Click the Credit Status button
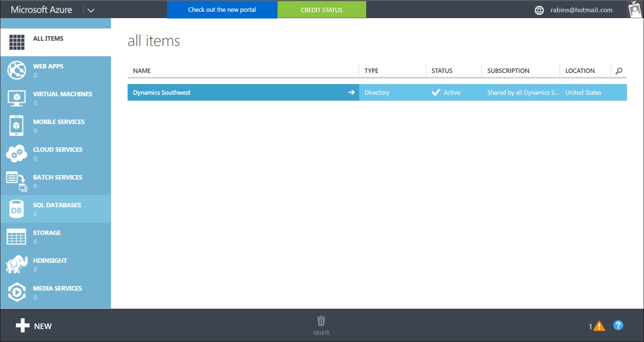 click(321, 10)
